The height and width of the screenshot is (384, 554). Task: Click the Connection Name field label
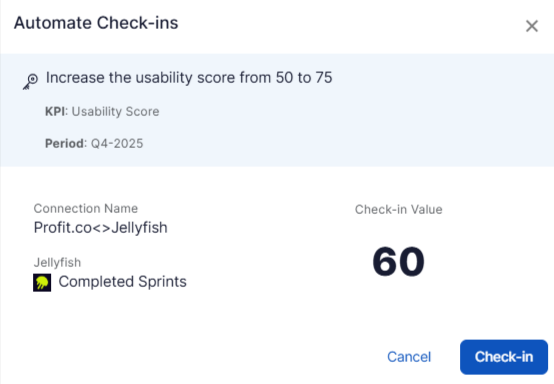tap(86, 208)
